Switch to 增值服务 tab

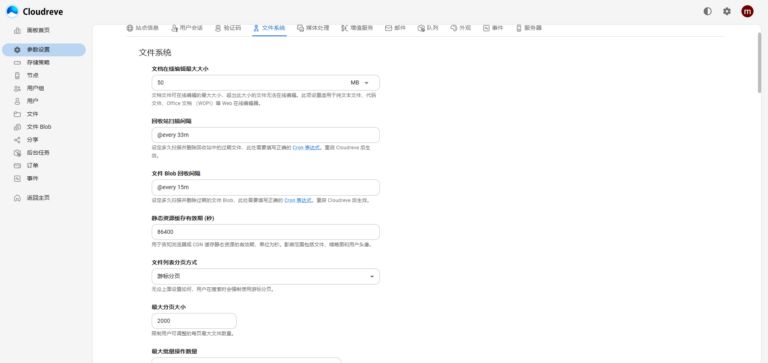358,28
